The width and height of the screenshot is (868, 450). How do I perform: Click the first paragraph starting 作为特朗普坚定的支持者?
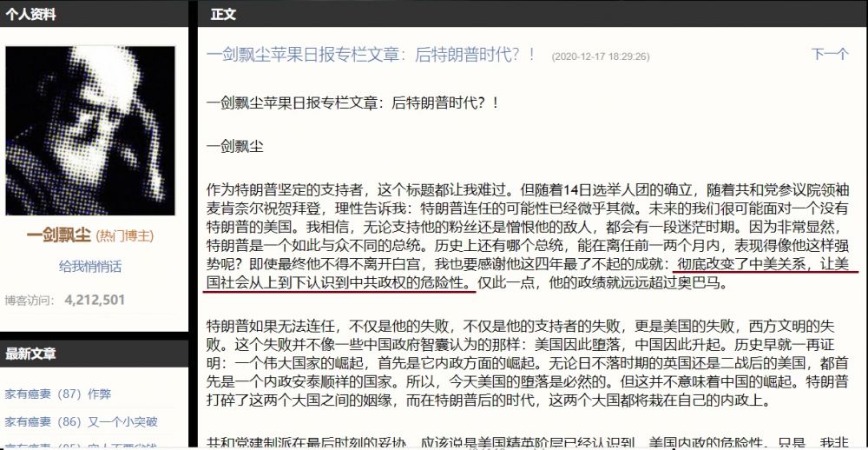528,237
